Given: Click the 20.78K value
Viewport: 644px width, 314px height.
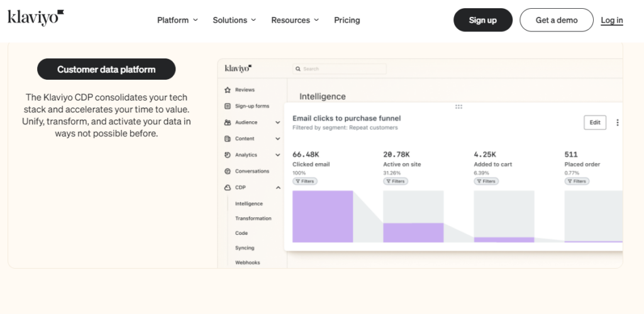Looking at the screenshot, I should tap(396, 154).
